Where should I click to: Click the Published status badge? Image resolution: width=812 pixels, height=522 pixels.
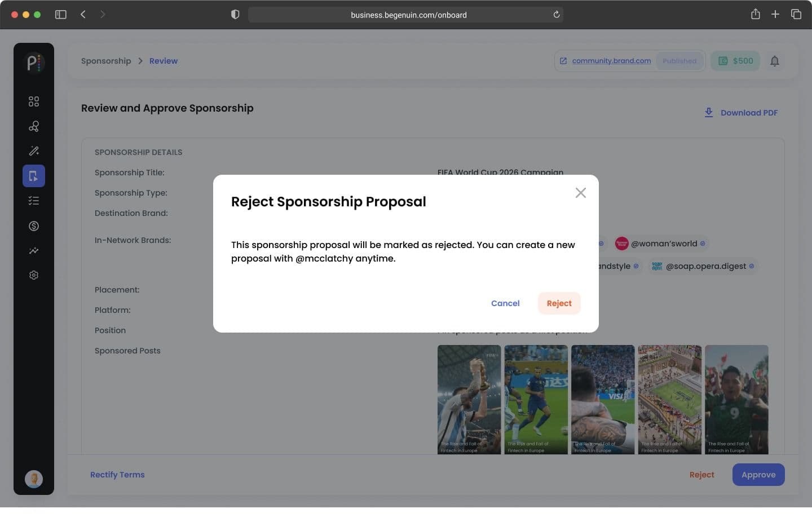pos(679,61)
